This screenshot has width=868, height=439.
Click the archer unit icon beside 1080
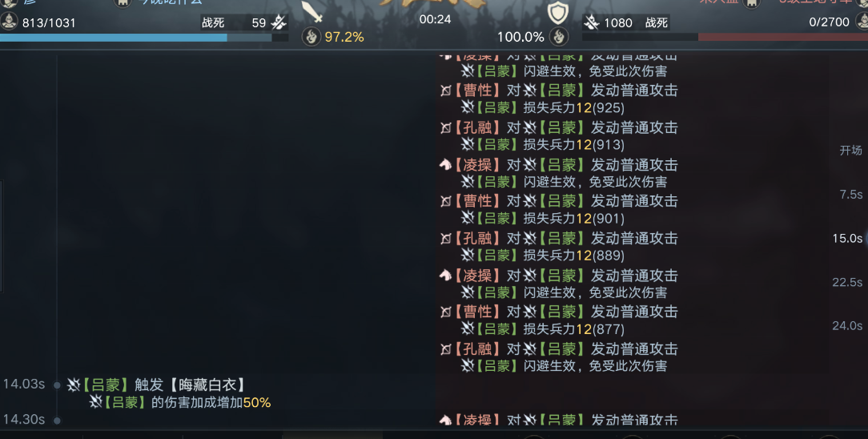point(592,22)
